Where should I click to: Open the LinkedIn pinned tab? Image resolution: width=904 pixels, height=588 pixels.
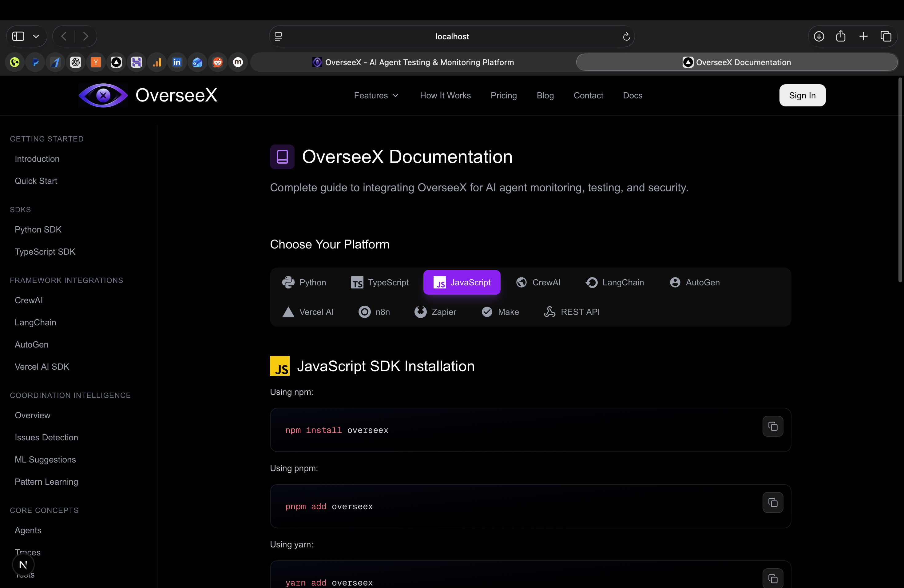(x=177, y=62)
